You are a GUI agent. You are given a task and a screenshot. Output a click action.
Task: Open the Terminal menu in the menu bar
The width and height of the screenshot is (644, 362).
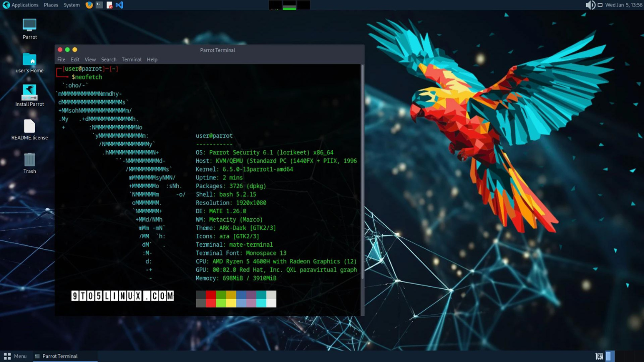click(x=131, y=59)
